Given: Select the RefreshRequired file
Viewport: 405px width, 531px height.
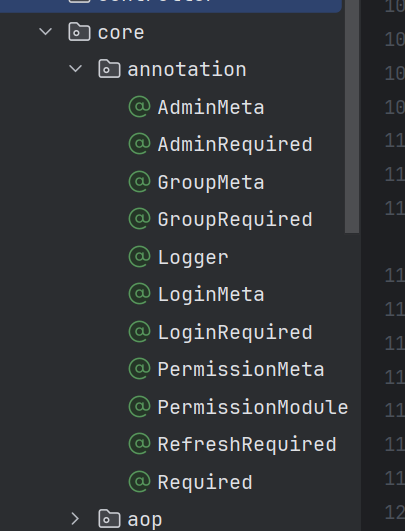Looking at the screenshot, I should (x=247, y=444).
